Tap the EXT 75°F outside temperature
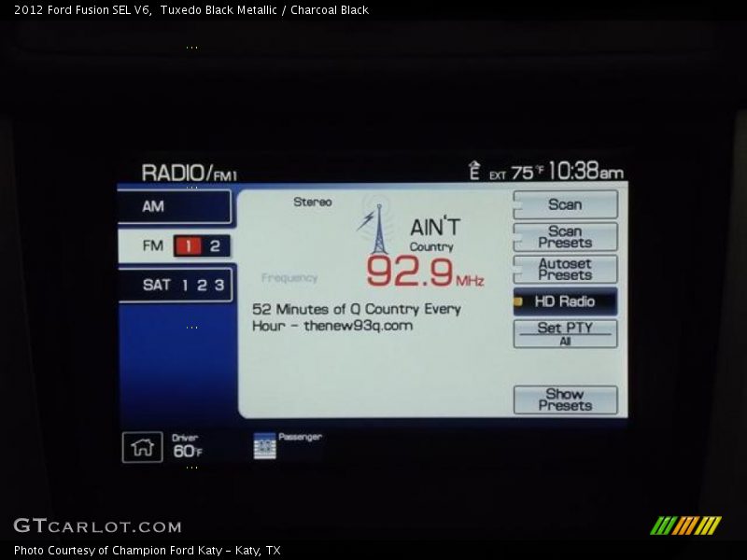The image size is (747, 560). (516, 173)
